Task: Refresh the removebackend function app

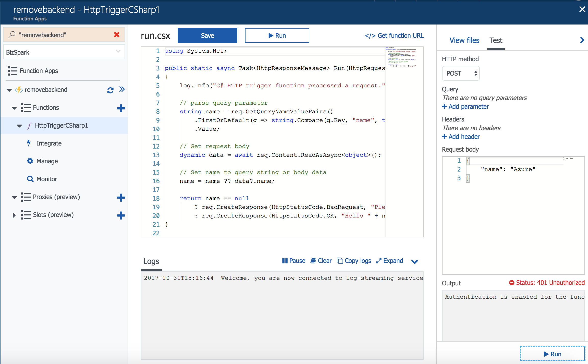Action: point(110,90)
